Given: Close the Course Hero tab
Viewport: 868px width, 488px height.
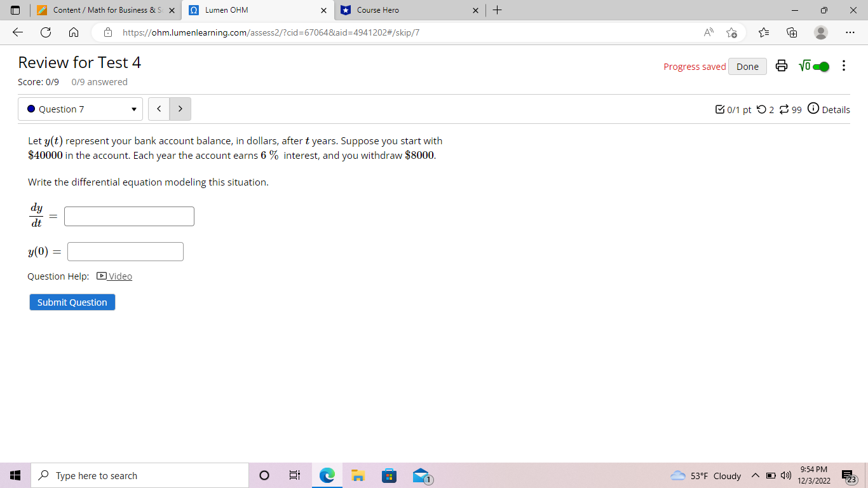Looking at the screenshot, I should pyautogui.click(x=475, y=10).
